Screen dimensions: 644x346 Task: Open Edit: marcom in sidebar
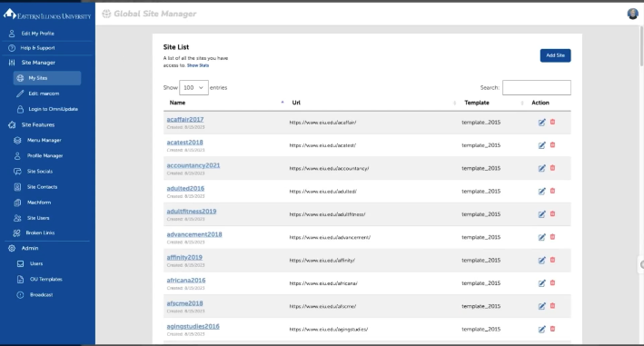coord(44,94)
